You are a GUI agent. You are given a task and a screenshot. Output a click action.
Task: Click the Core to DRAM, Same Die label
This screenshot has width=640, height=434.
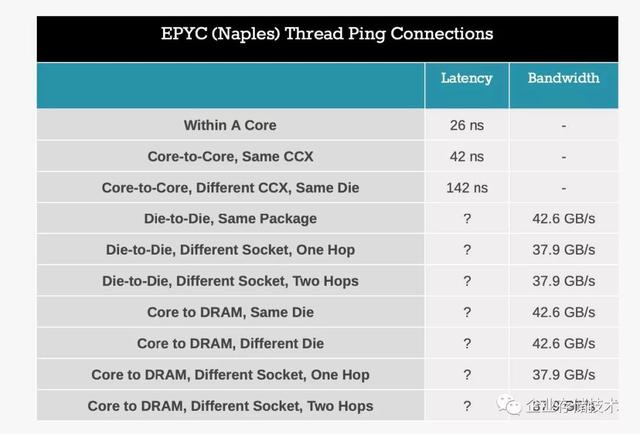230,312
